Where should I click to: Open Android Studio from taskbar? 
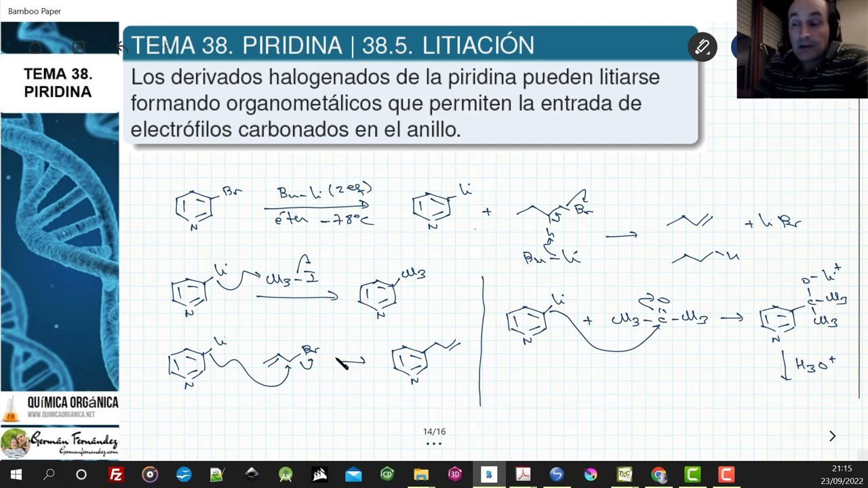pos(285,474)
